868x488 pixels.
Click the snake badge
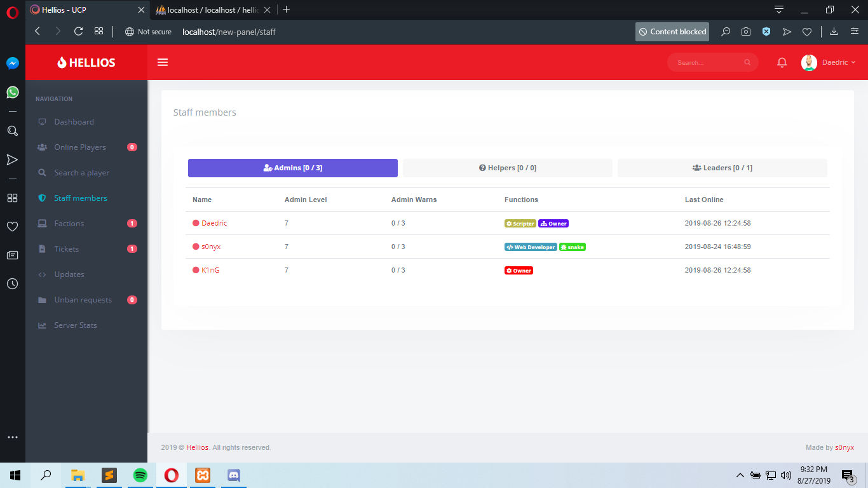[573, 247]
